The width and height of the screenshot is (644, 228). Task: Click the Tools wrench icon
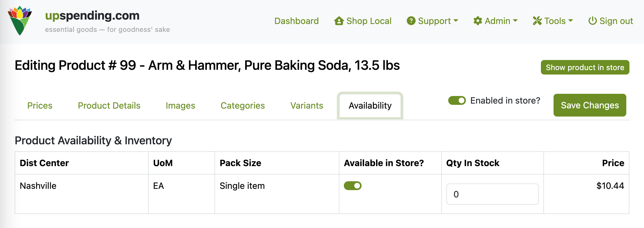537,21
